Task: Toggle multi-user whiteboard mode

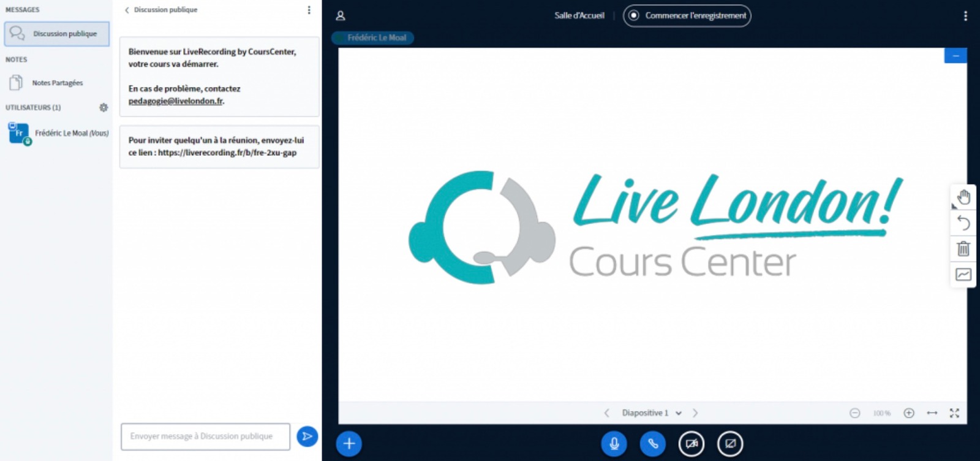Action: 963,274
